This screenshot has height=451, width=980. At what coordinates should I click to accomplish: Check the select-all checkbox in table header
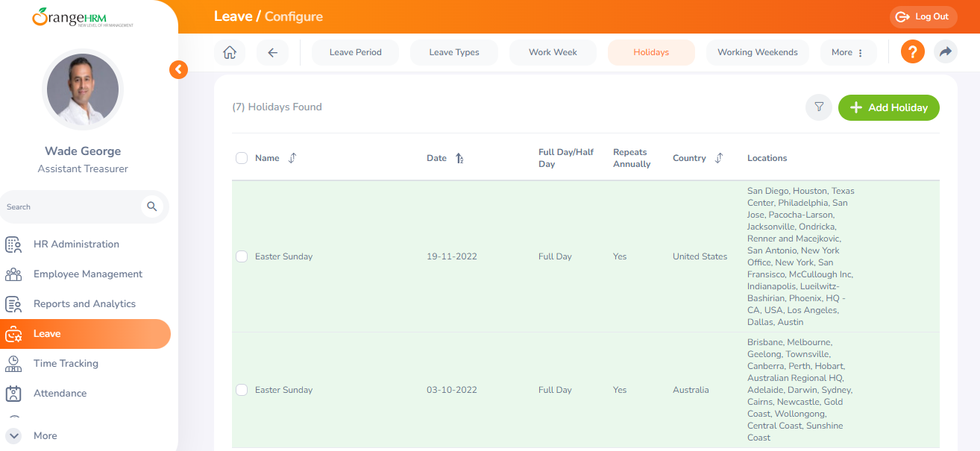241,157
